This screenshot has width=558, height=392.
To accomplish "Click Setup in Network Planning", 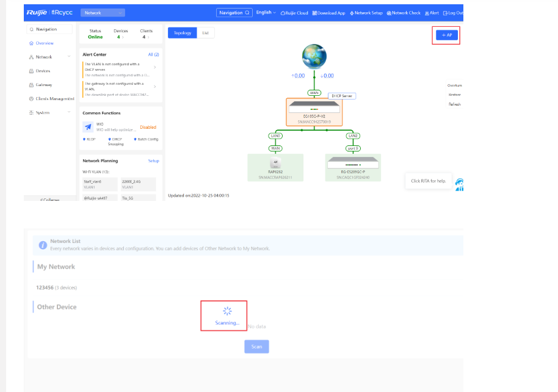I will [x=153, y=161].
